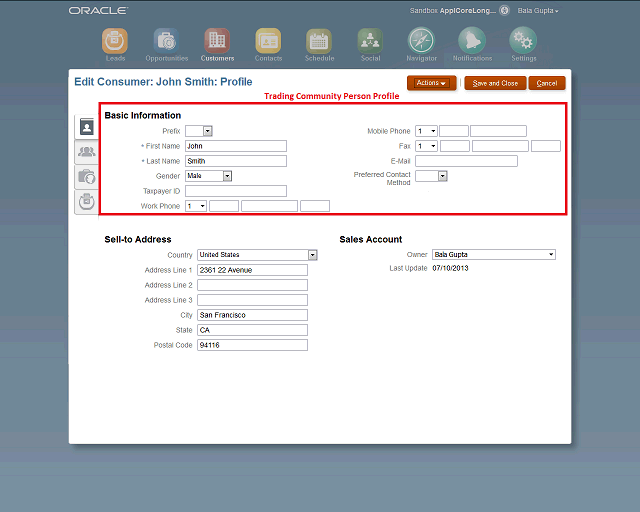
Task: Click the Mobile Phone number field
Action: tap(498, 131)
